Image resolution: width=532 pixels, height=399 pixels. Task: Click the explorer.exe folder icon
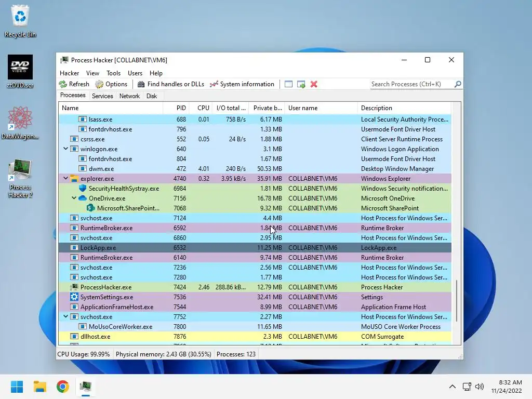click(74, 179)
